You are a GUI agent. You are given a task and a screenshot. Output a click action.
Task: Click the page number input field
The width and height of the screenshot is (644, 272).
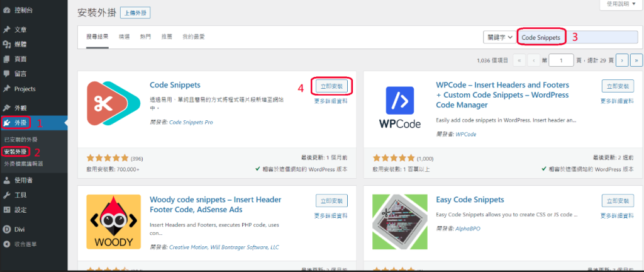[x=561, y=60]
